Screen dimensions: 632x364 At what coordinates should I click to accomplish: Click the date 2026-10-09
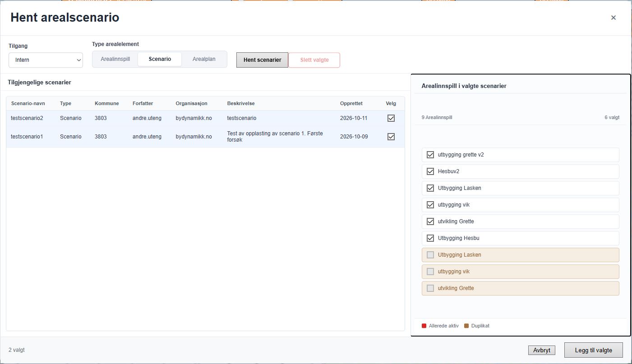(x=354, y=137)
